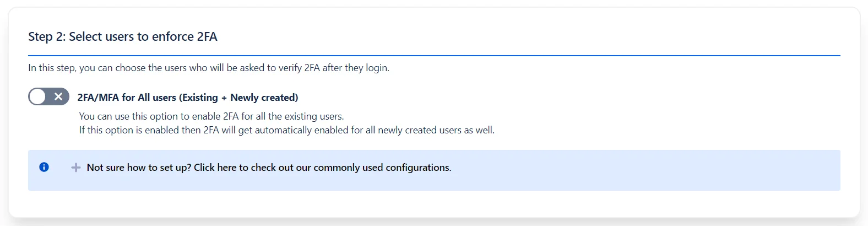
Task: Click the X mark inside the toggle switch
Action: pos(58,97)
